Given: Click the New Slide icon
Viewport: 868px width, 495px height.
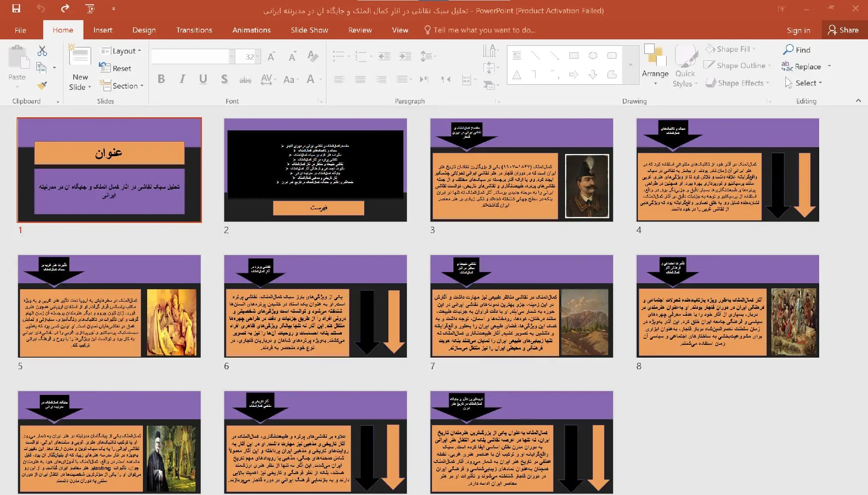Looking at the screenshot, I should [80, 56].
